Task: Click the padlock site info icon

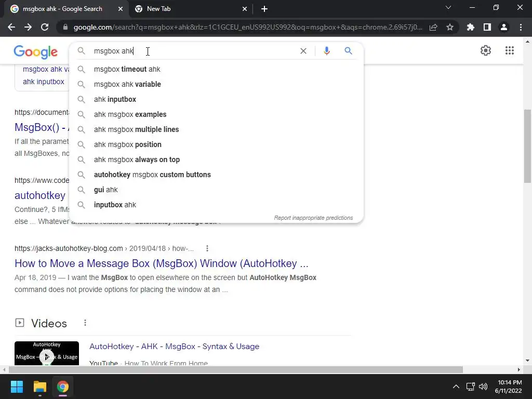Action: tap(65, 27)
